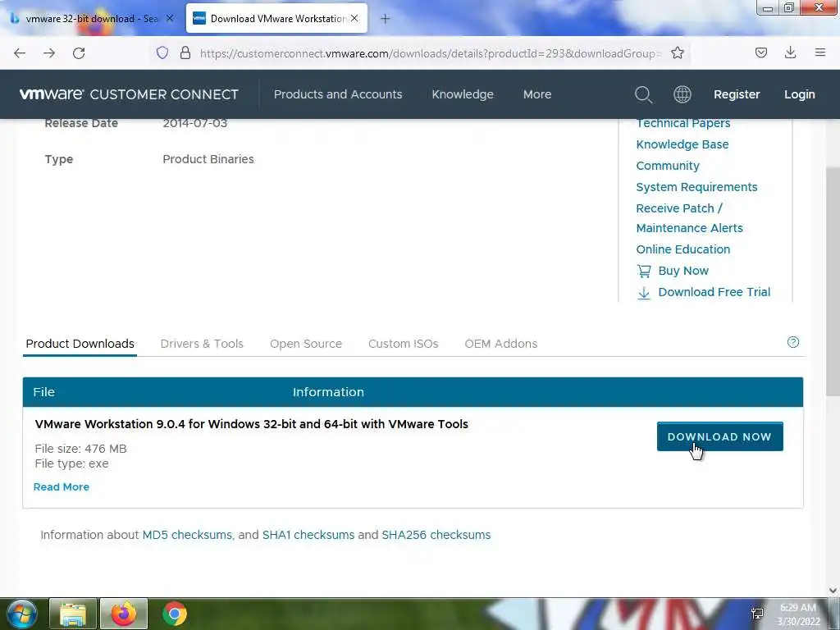Open the SHA1 checksums link
This screenshot has width=840, height=630.
coord(308,535)
